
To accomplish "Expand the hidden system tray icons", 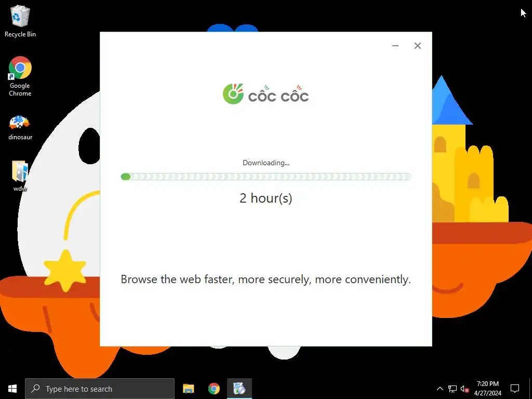I will click(x=440, y=389).
